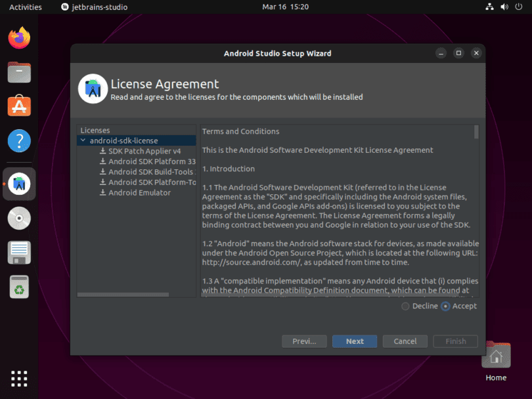Click the Android logo in the wizard header

point(93,87)
